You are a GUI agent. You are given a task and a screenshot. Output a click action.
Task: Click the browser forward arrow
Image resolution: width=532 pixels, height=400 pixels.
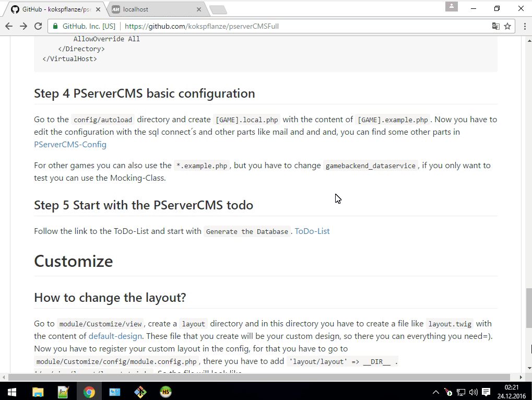pyautogui.click(x=23, y=26)
